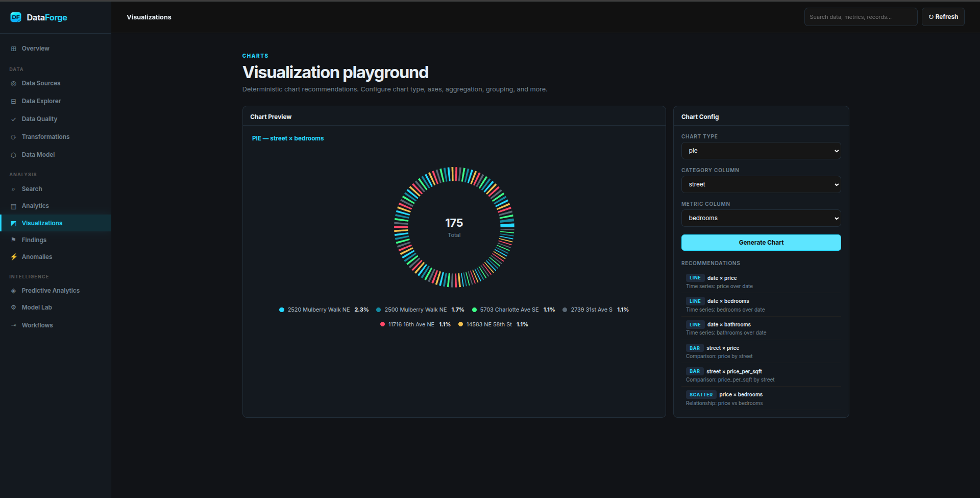Click 14583 NE 58th St legend swatch
This screenshot has width=980, height=498.
pos(460,324)
